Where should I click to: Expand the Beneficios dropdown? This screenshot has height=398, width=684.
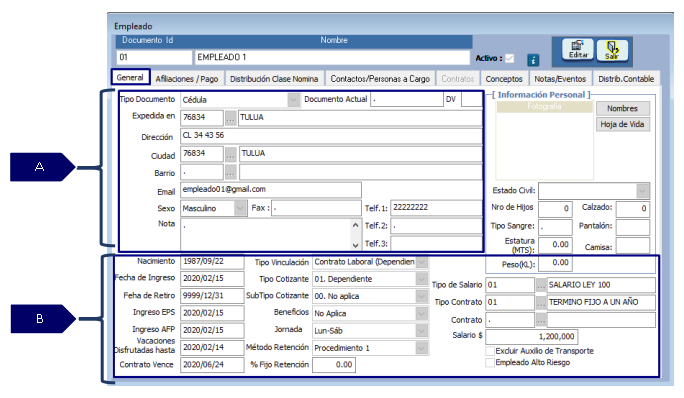[421, 313]
